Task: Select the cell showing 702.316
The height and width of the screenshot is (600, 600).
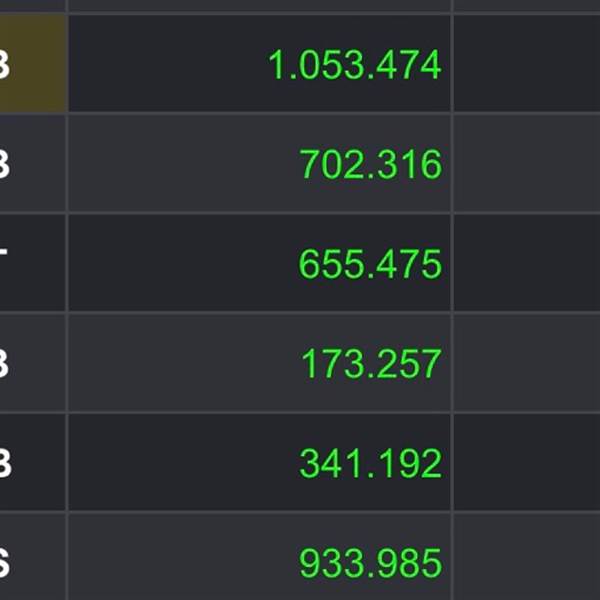Action: 260,163
